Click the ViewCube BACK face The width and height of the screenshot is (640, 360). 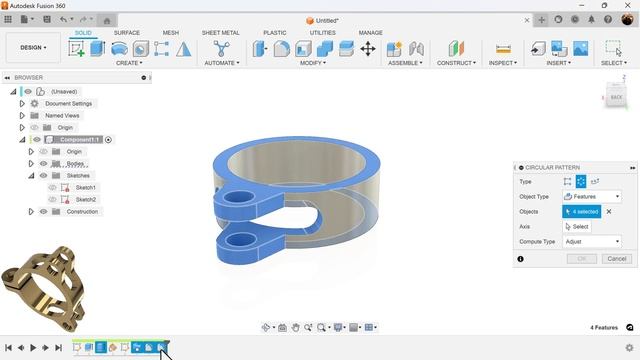[616, 97]
